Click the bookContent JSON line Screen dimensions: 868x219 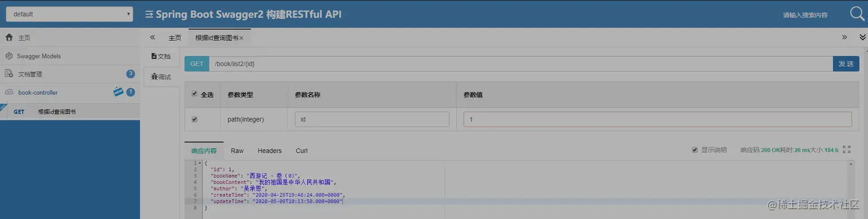tap(273, 182)
